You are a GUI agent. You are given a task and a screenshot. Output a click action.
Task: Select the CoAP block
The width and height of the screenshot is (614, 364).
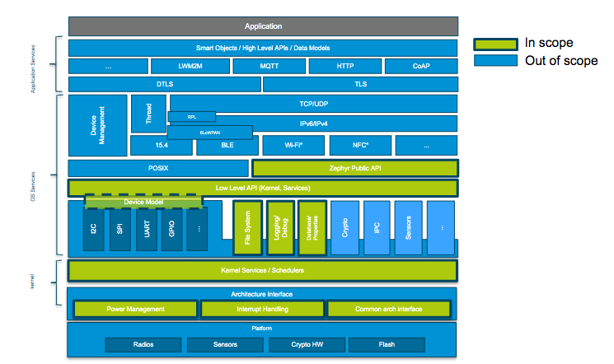421,66
